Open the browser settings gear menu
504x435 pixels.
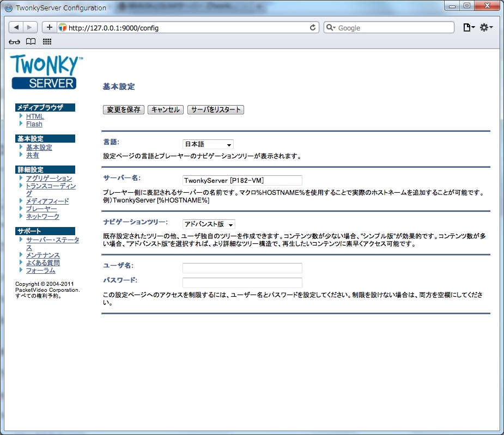pos(486,28)
